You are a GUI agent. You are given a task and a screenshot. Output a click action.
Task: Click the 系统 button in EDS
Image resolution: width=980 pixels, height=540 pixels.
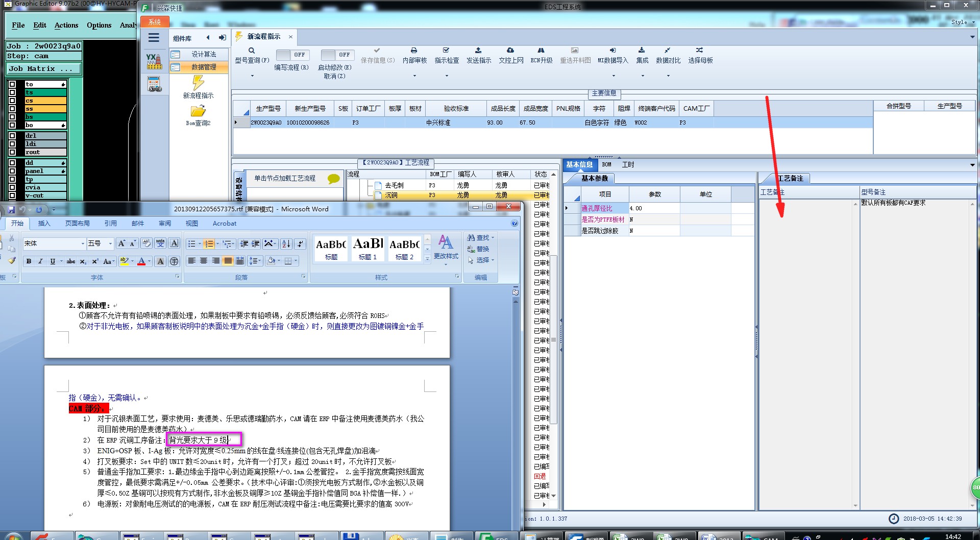[x=155, y=22]
